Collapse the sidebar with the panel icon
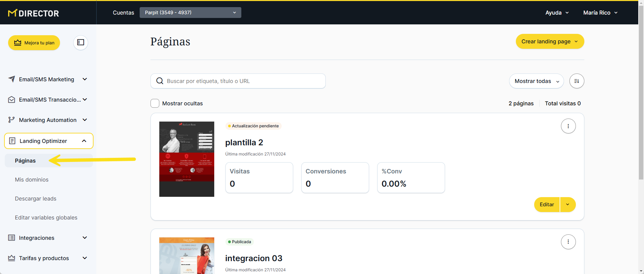 point(81,42)
